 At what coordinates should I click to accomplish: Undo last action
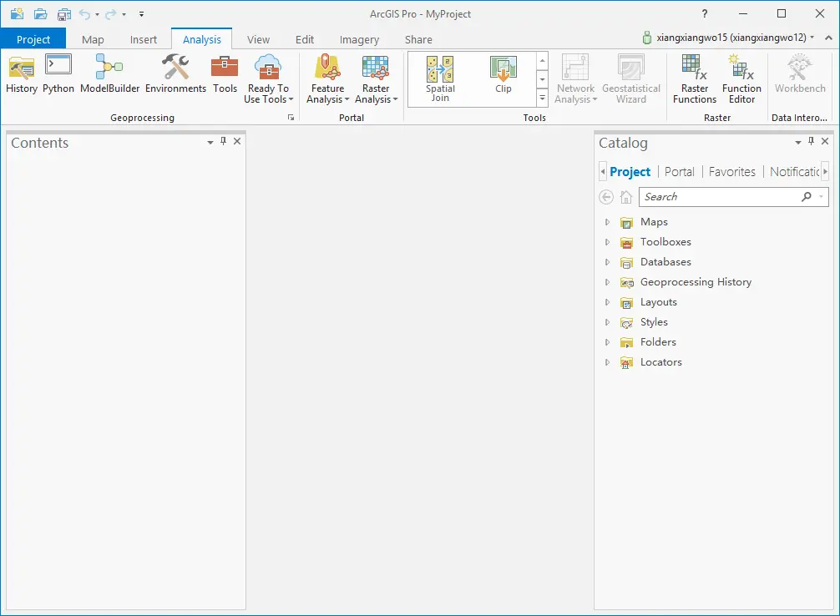coord(84,14)
